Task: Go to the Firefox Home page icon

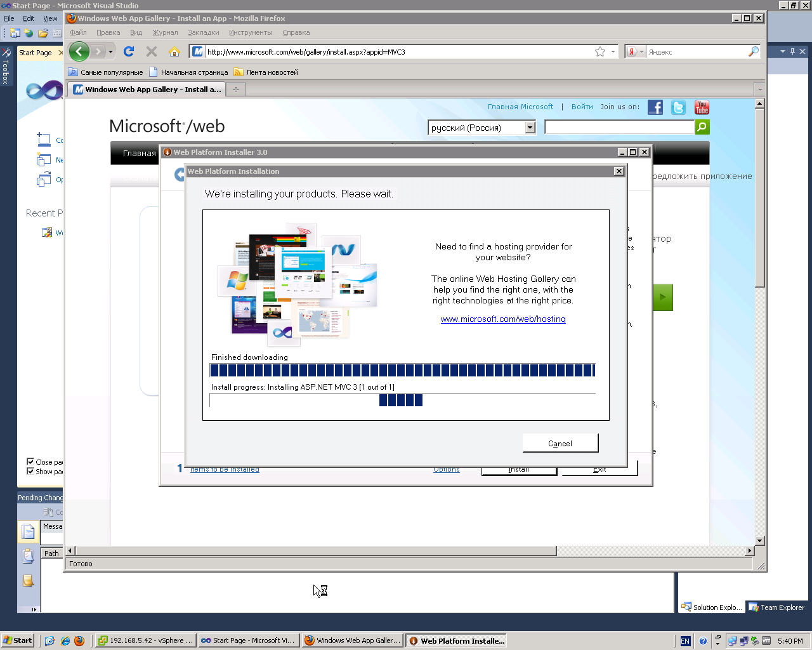Action: (174, 51)
